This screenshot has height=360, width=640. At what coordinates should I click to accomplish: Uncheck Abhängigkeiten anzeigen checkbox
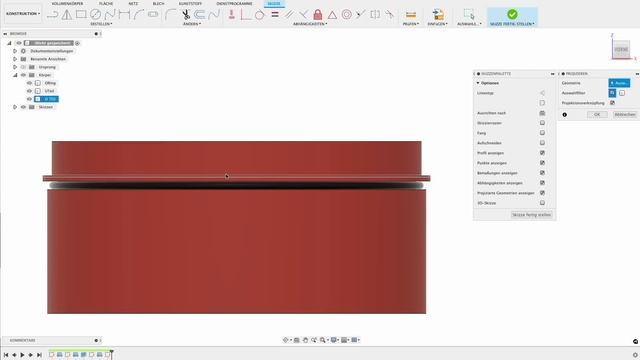542,183
